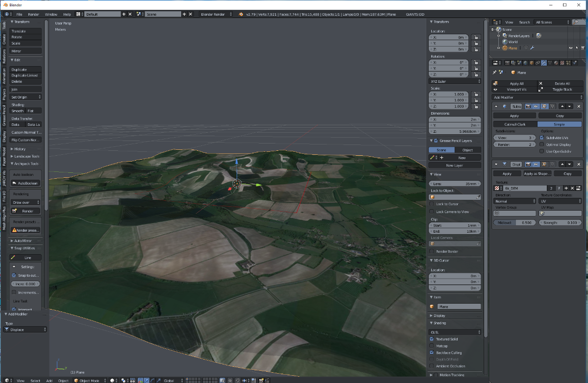The height and width of the screenshot is (383, 588).
Task: Click the eyedropper in Lock to Object
Action: (x=478, y=197)
